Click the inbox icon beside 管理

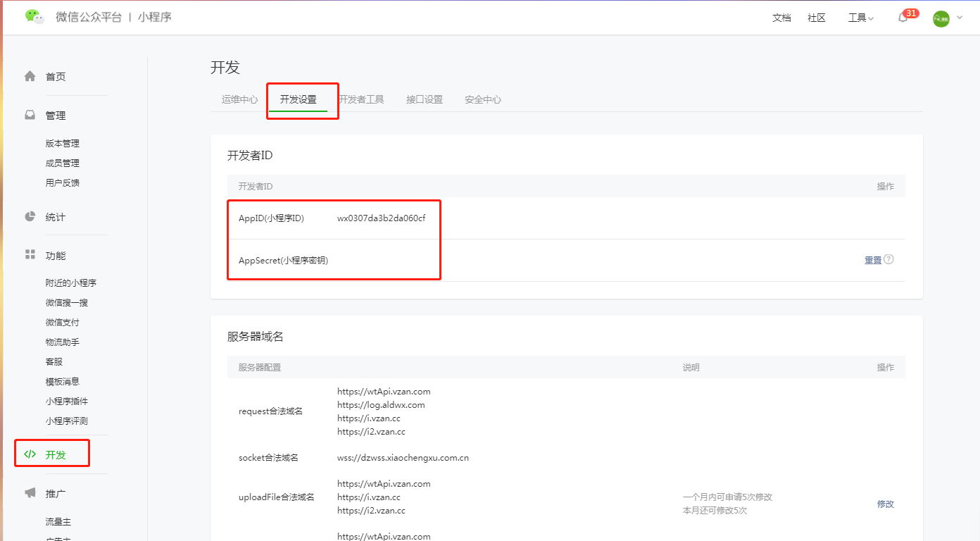point(30,115)
